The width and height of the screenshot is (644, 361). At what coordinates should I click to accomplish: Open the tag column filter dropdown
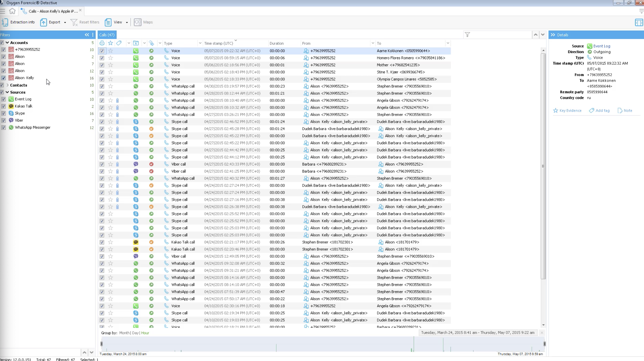(x=129, y=43)
